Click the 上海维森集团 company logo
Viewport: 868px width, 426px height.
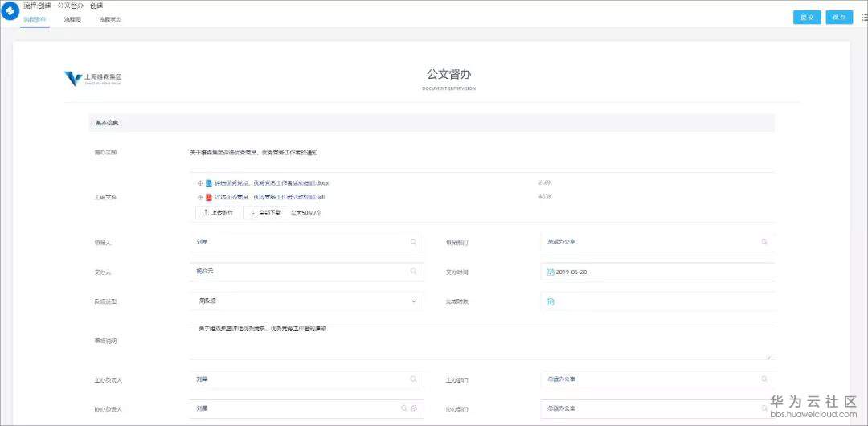point(93,78)
